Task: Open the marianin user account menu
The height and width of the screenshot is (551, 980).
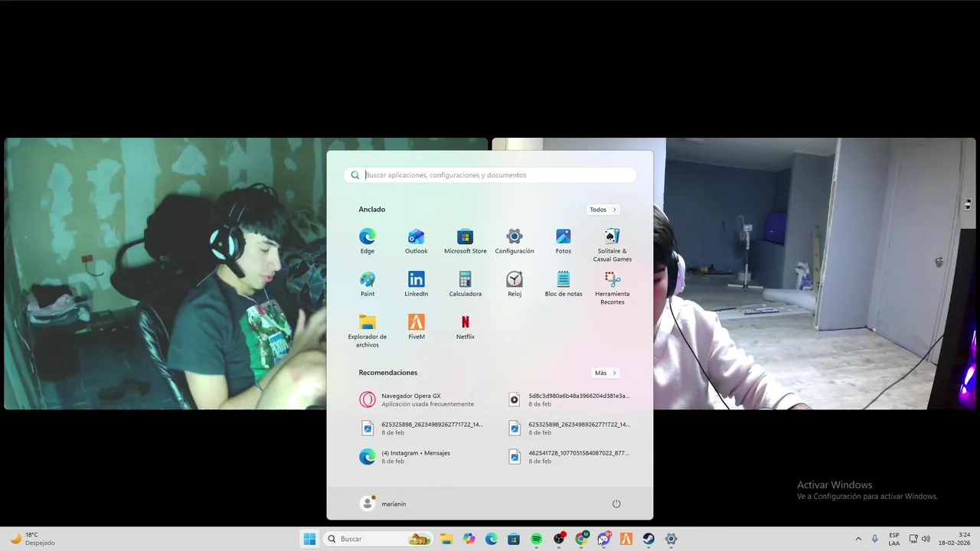Action: [384, 504]
